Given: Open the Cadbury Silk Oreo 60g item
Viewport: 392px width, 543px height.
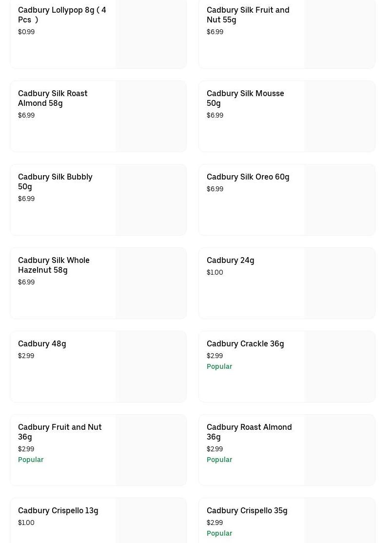Looking at the screenshot, I should point(248,177).
